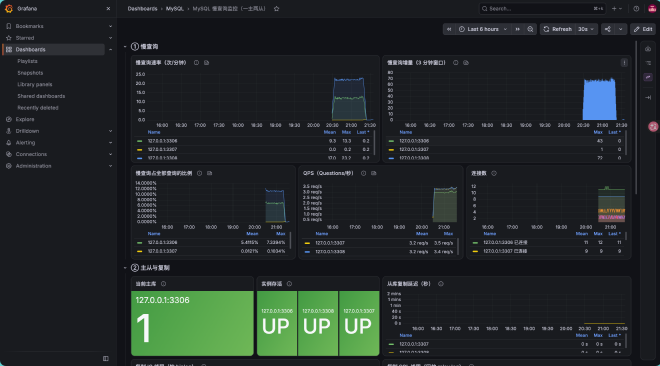Expand the Bookmarks sidebar chevron
The width and height of the screenshot is (660, 366).
(x=110, y=26)
